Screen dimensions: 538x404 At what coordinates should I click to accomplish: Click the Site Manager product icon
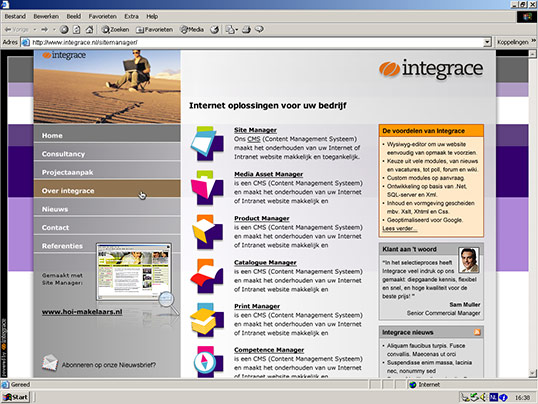(207, 143)
